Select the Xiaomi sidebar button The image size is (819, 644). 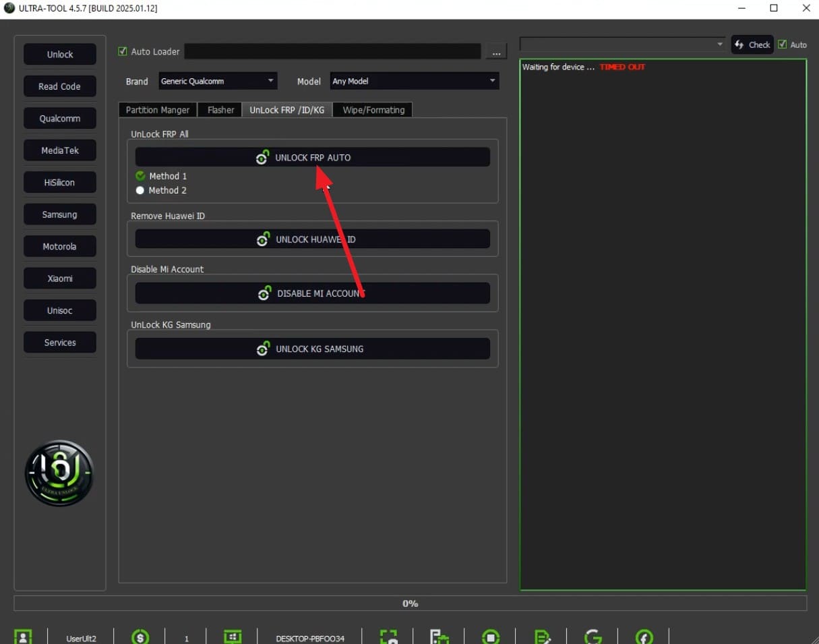(60, 279)
